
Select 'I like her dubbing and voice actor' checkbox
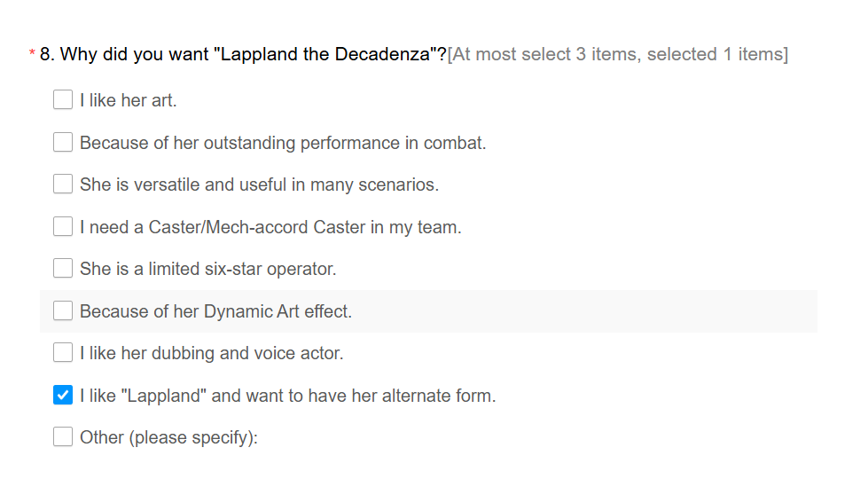(63, 353)
